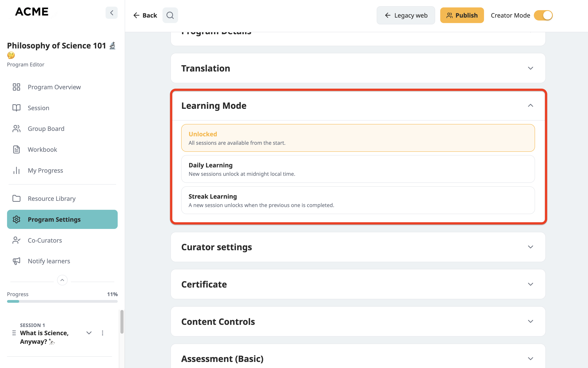Collapse the sidebar with the chevron button
The width and height of the screenshot is (588, 368).
(112, 13)
